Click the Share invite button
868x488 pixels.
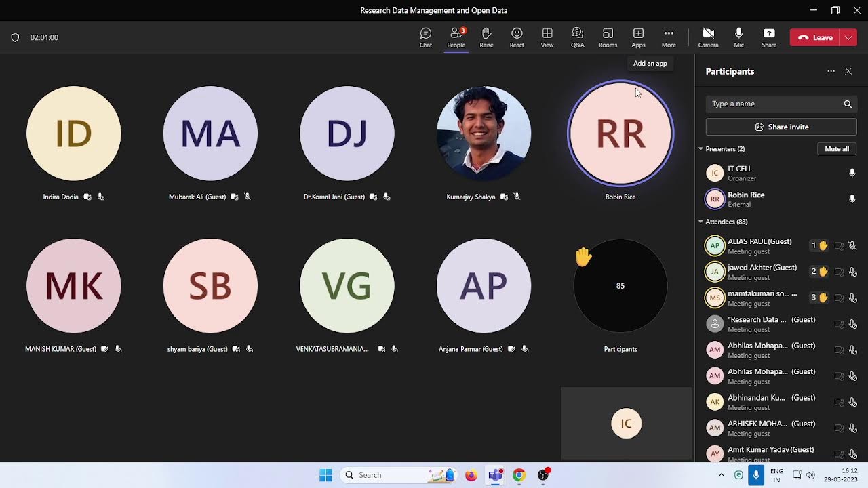(781, 127)
